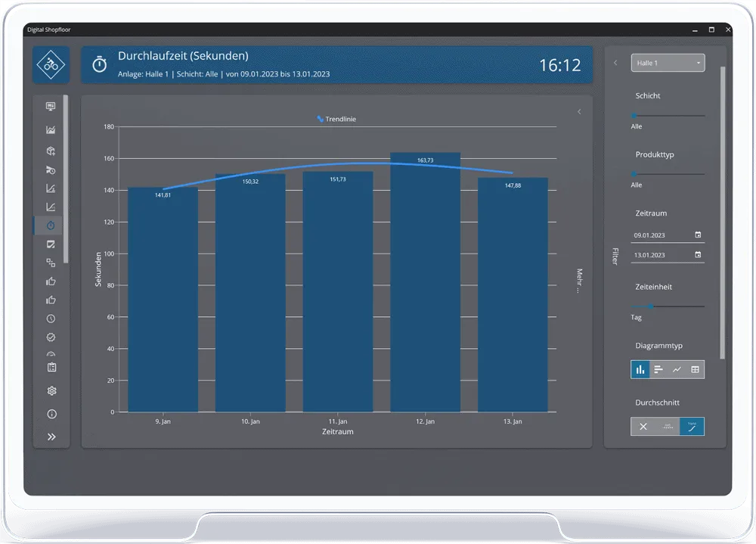Close the Digital Shopfloor window

point(728,30)
